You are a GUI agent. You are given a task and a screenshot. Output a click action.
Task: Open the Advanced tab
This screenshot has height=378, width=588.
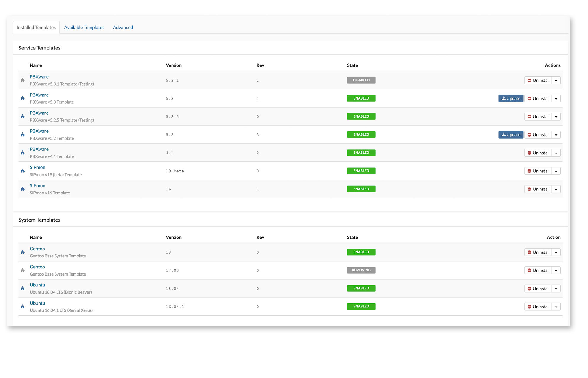tap(123, 28)
